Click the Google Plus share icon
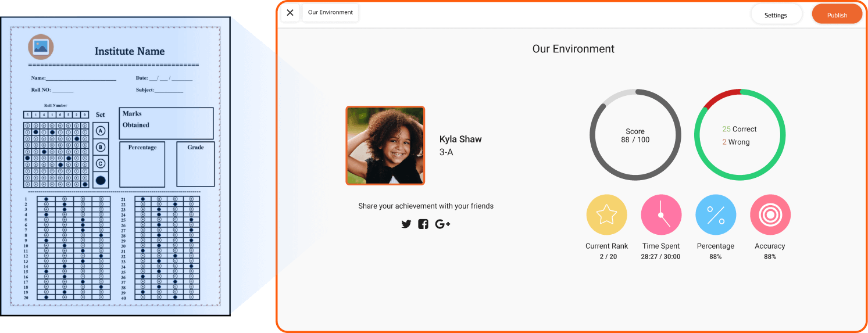868x333 pixels. 442,224
